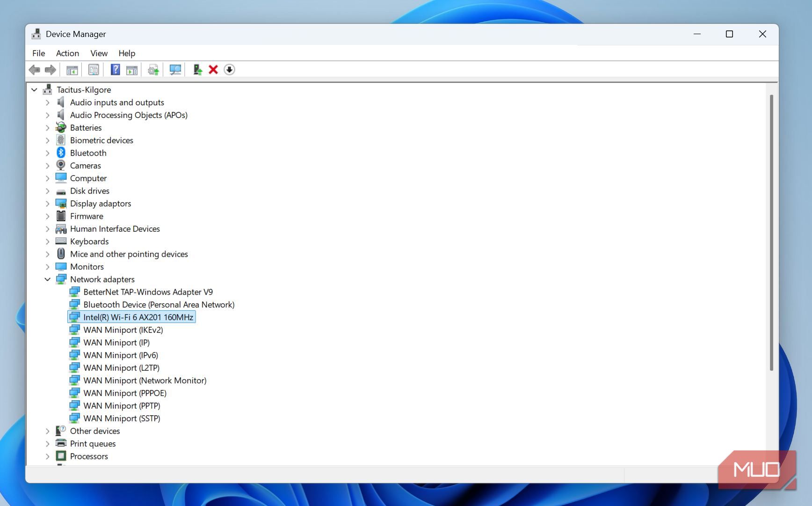Expand Human Interface Devices category
Viewport: 812px width, 506px height.
47,228
